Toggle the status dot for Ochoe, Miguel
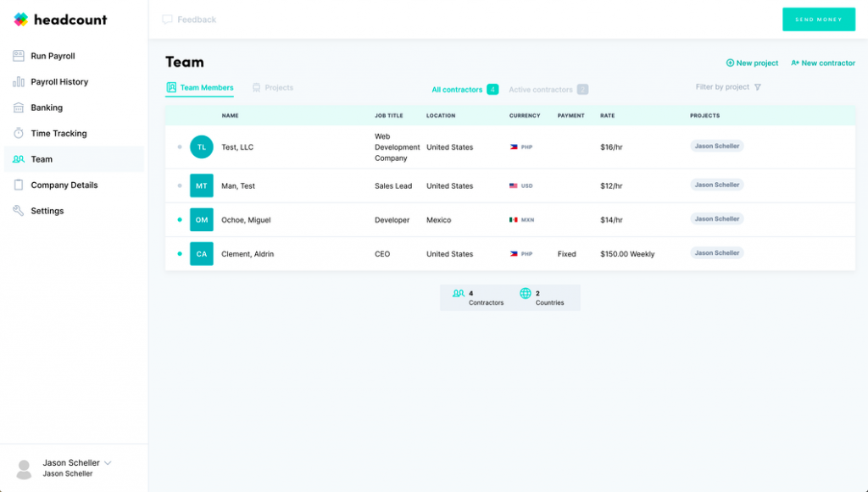 179,218
